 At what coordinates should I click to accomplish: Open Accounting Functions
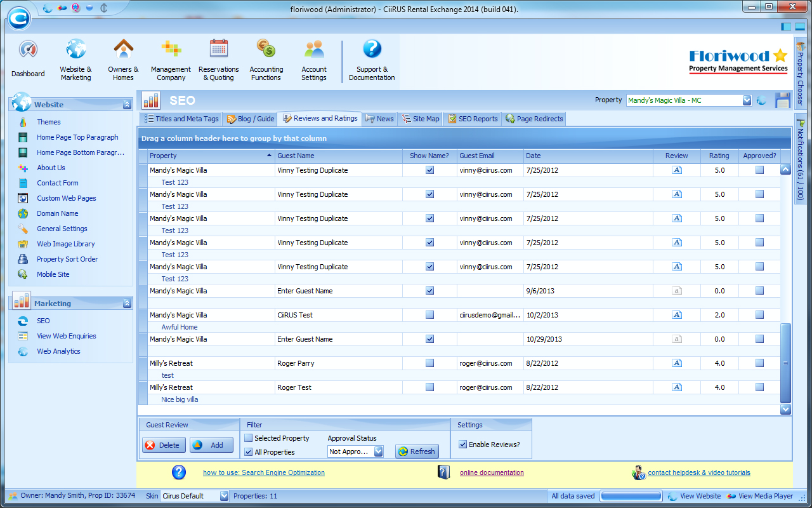[x=266, y=59]
